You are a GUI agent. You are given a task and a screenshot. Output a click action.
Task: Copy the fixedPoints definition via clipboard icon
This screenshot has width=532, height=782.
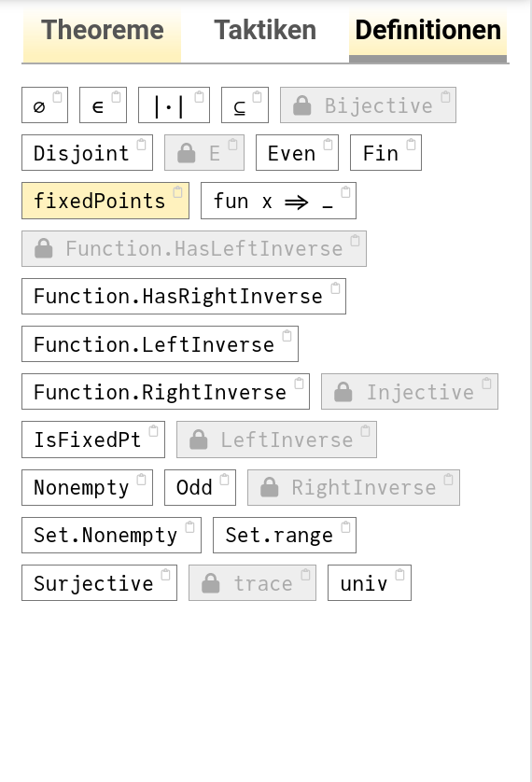(x=177, y=192)
